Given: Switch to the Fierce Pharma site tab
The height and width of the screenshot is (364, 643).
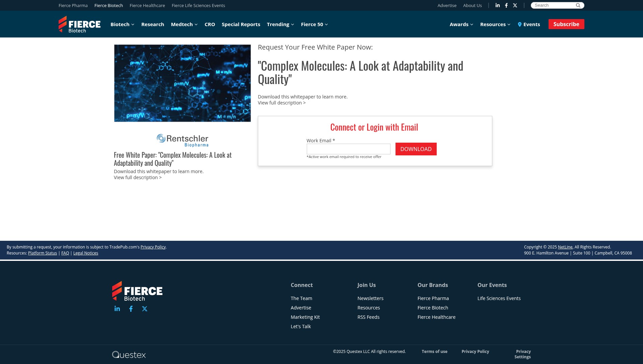Looking at the screenshot, I should pos(73,5).
